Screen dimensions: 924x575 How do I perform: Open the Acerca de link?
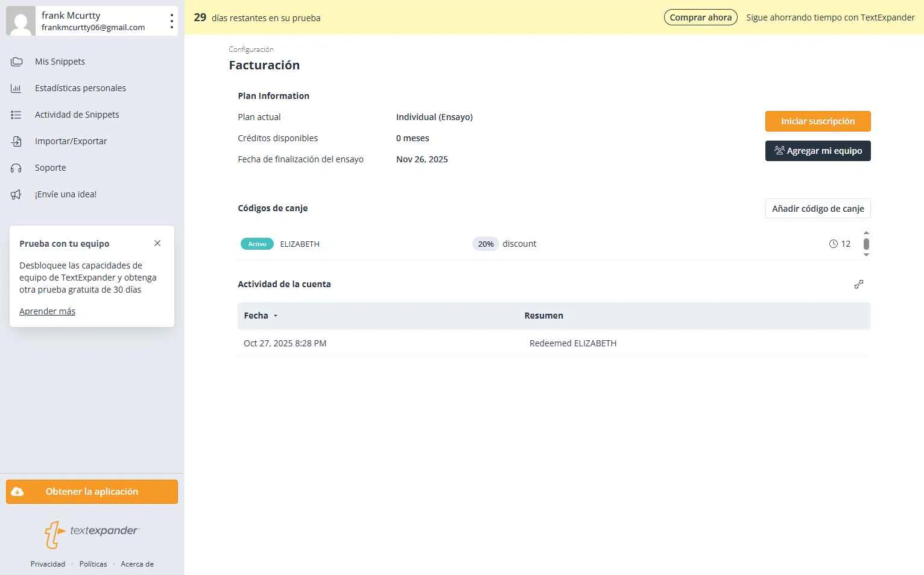click(x=137, y=564)
